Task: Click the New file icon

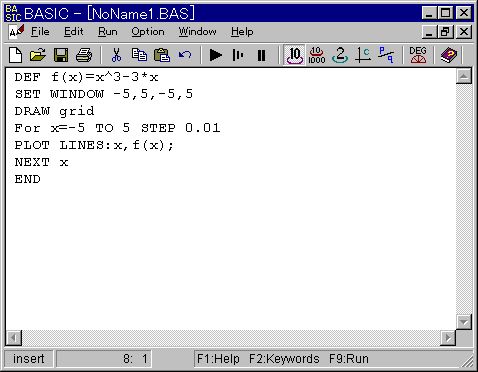Action: coord(15,55)
